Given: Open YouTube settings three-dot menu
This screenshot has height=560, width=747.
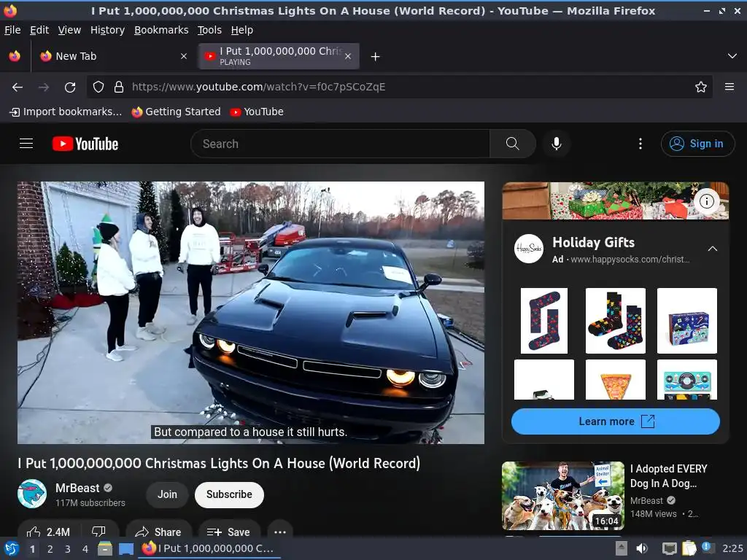Looking at the screenshot, I should [640, 144].
